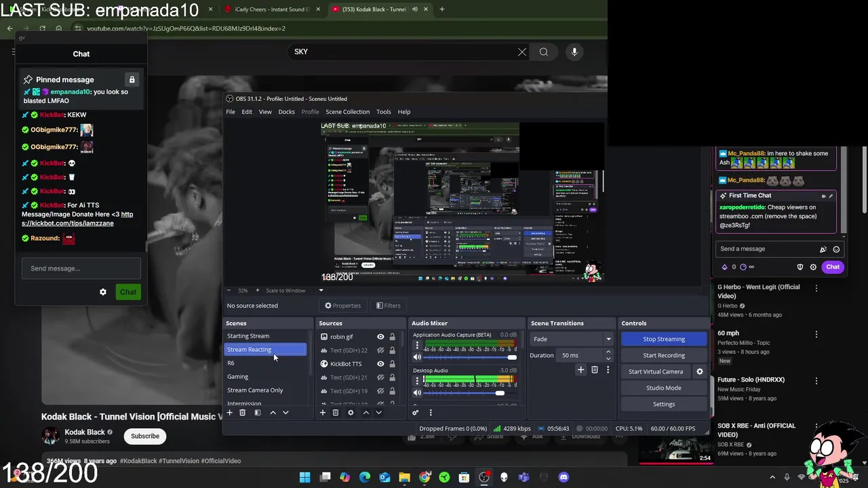Toggle visibility of Text (GDI+) 19 source

point(380,391)
